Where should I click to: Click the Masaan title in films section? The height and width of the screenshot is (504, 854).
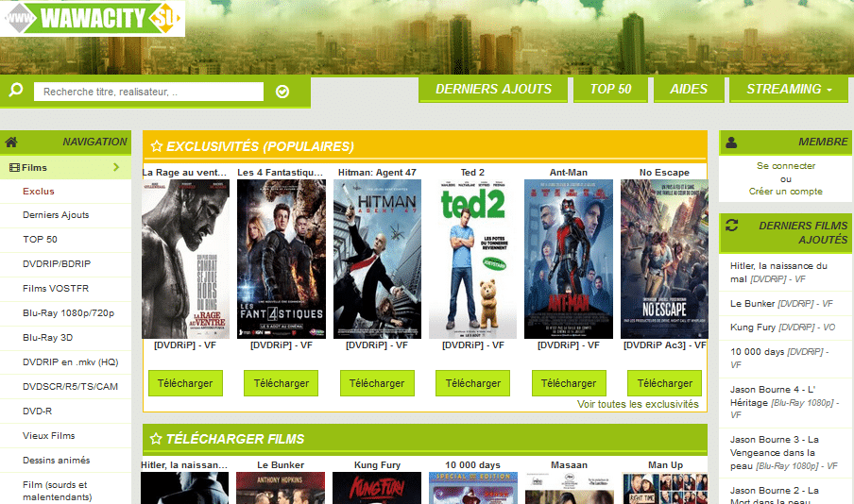point(569,464)
